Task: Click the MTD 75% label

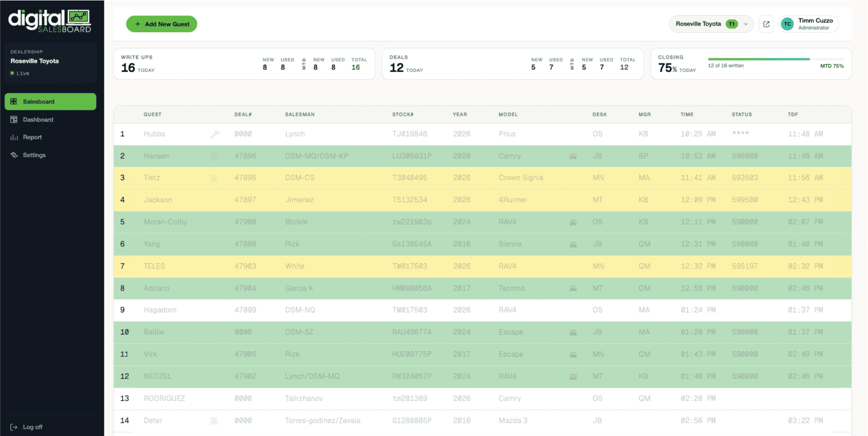Action: pyautogui.click(x=832, y=66)
